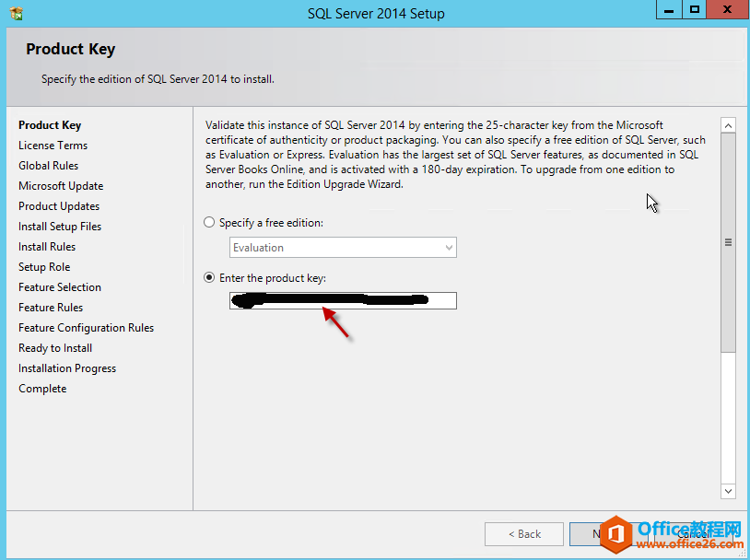This screenshot has width=750, height=560.
Task: Maximize the SQL Server 2014 Setup window
Action: (x=694, y=9)
